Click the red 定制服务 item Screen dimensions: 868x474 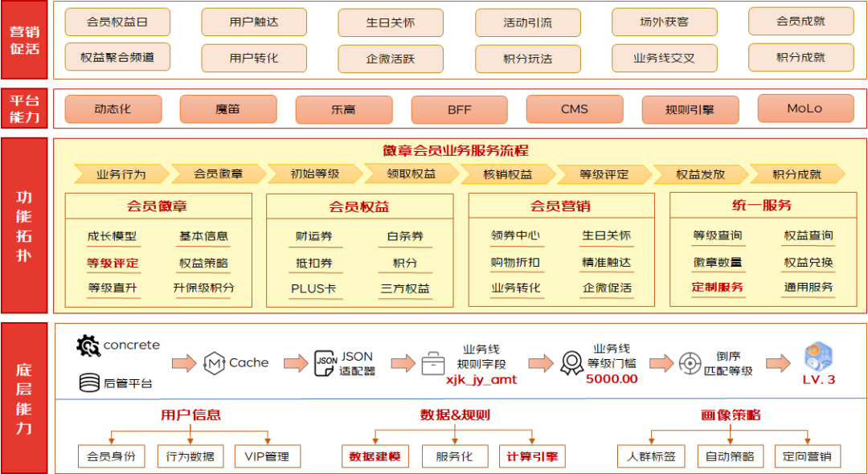pos(718,288)
